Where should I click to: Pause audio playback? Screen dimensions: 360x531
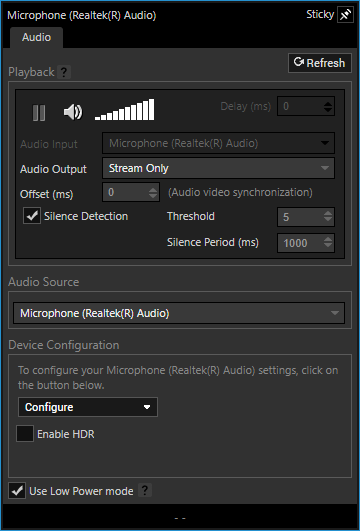(39, 112)
